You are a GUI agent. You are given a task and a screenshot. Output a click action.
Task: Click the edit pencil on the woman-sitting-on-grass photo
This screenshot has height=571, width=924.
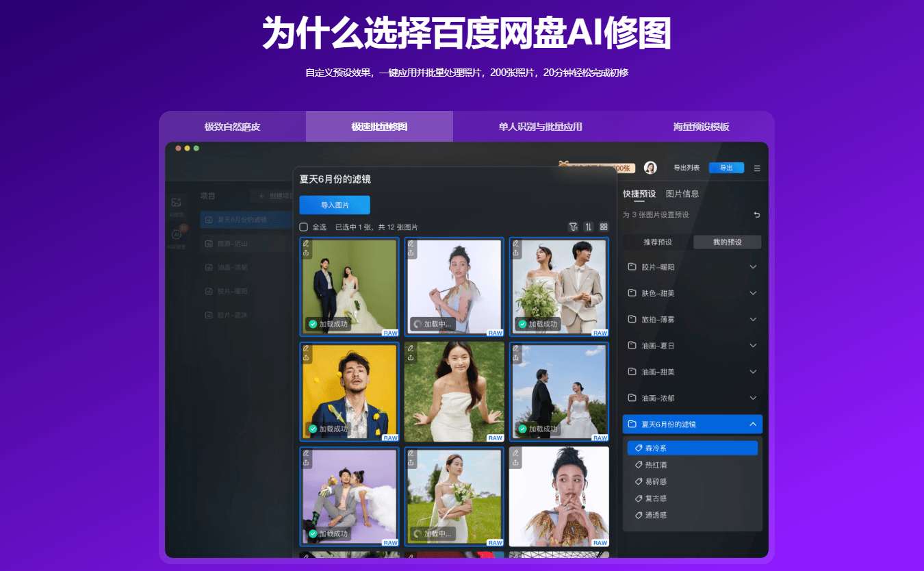411,348
